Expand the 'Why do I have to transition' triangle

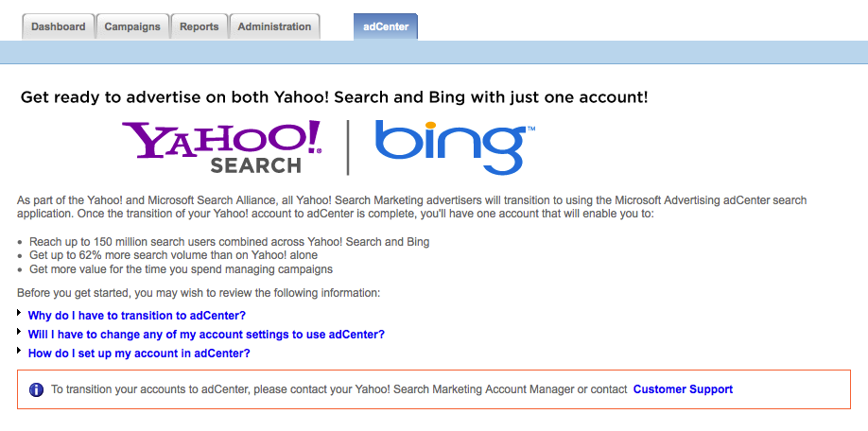coord(19,313)
